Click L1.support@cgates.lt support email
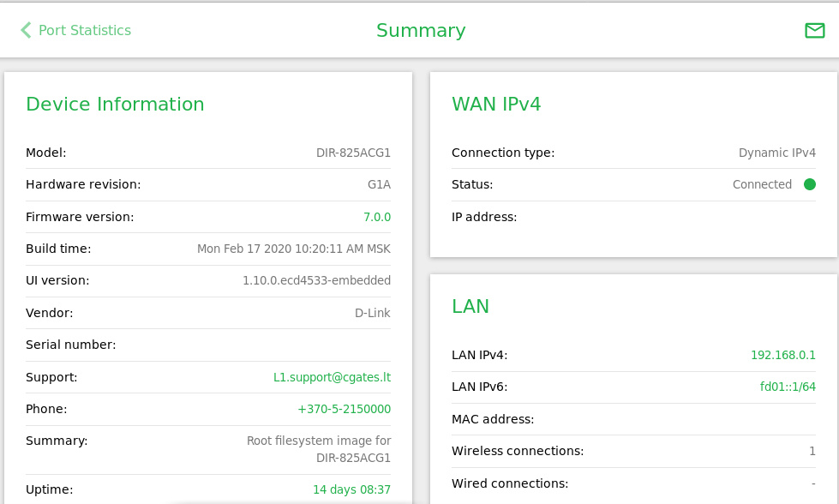The height and width of the screenshot is (504, 839). [332, 377]
